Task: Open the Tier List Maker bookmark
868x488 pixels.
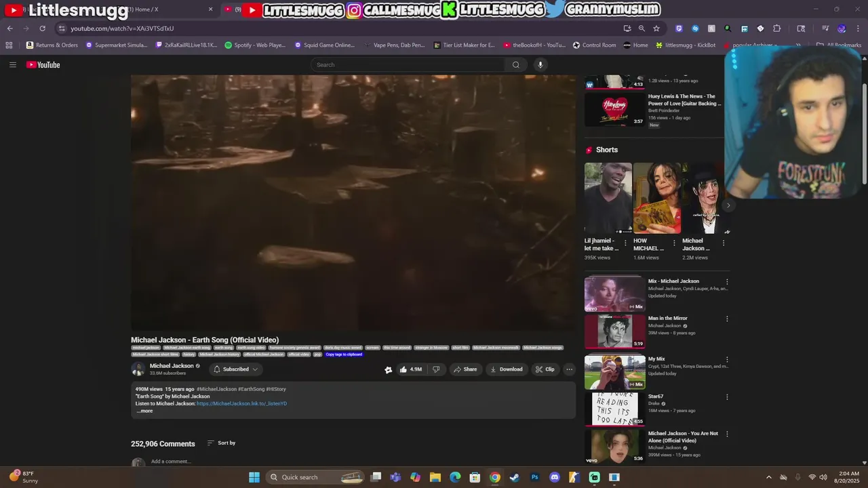Action: click(x=464, y=45)
